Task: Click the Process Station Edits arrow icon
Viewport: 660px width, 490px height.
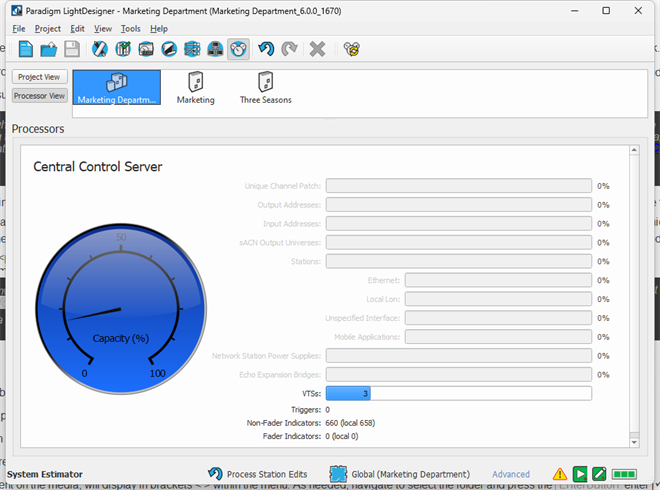Action: 215,474
